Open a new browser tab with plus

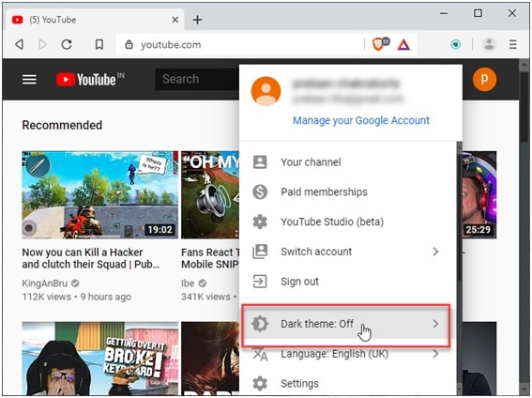(x=197, y=20)
